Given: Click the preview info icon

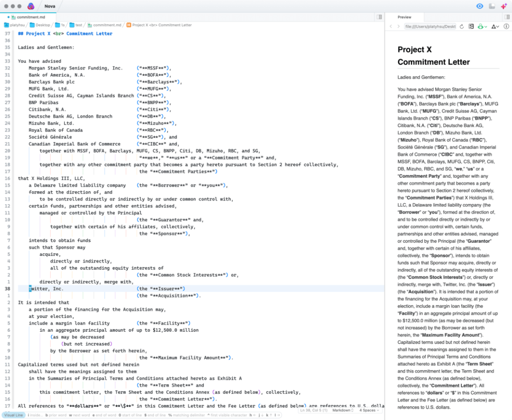Looking at the screenshot, I should (x=506, y=27).
